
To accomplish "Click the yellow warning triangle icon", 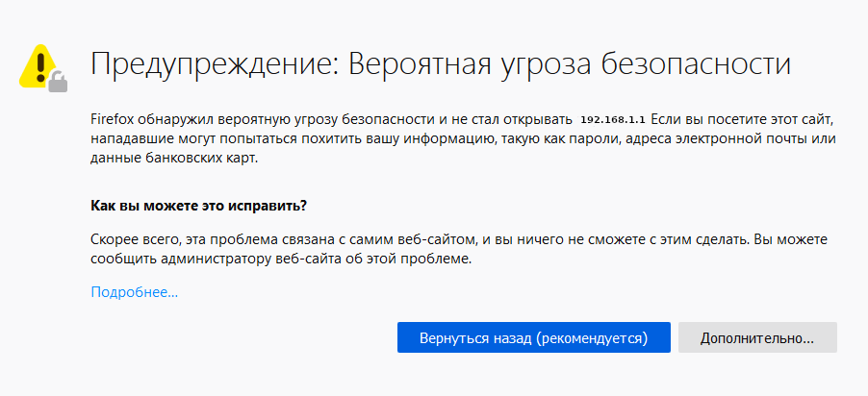I will click(x=36, y=64).
